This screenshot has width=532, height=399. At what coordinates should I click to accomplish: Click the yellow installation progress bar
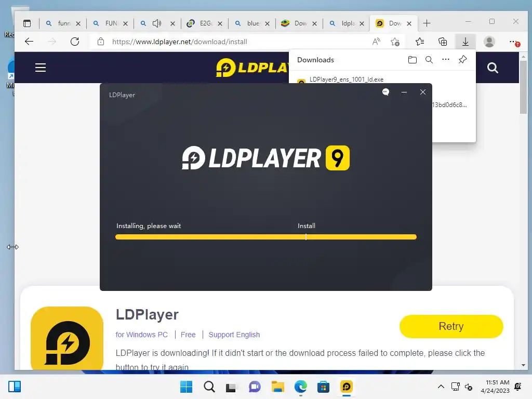coord(265,237)
